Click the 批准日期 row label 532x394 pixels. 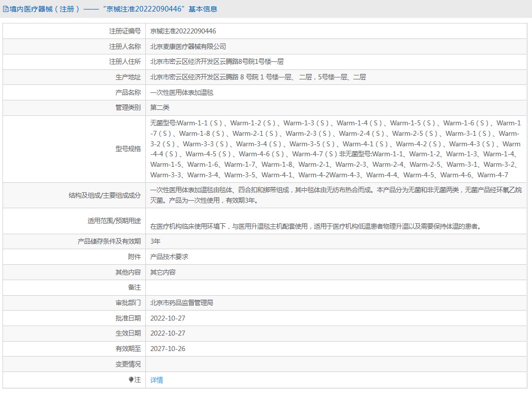(x=128, y=318)
